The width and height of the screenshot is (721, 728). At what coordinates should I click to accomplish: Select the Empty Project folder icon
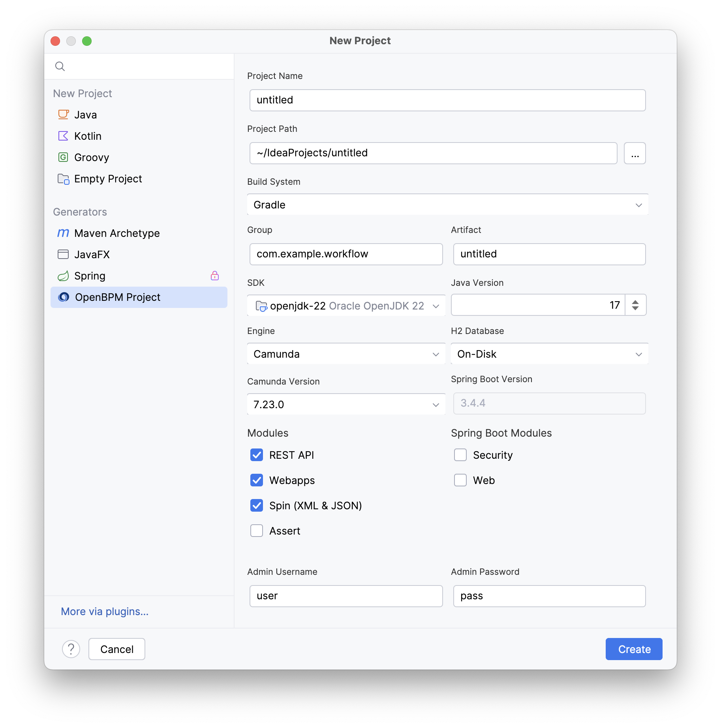63,179
